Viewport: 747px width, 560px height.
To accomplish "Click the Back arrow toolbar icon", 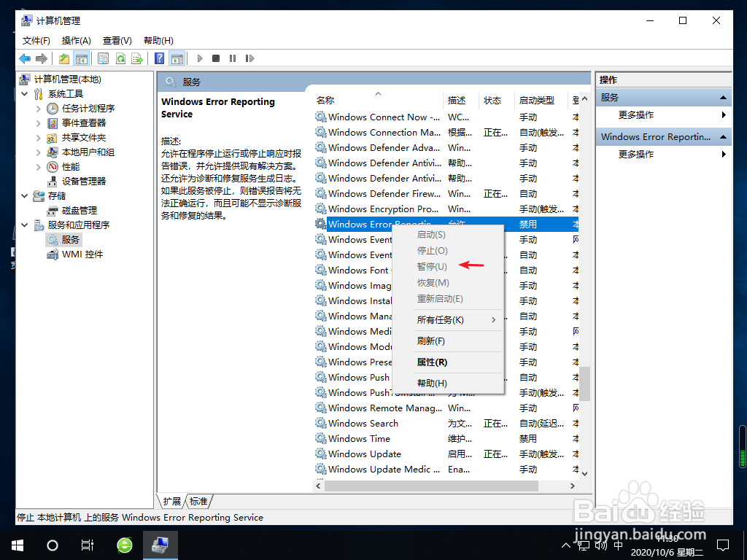I will click(x=25, y=58).
